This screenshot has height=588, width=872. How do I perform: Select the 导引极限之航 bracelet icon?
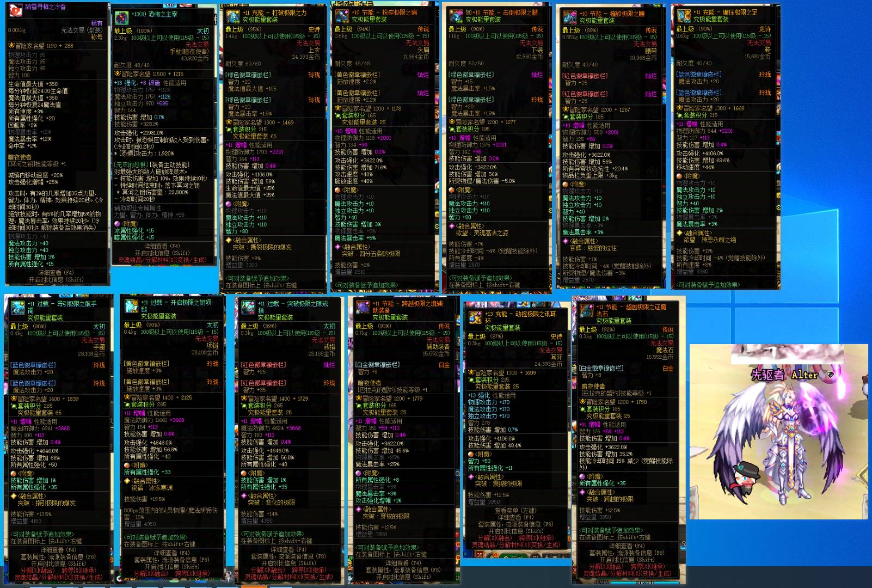point(18,308)
